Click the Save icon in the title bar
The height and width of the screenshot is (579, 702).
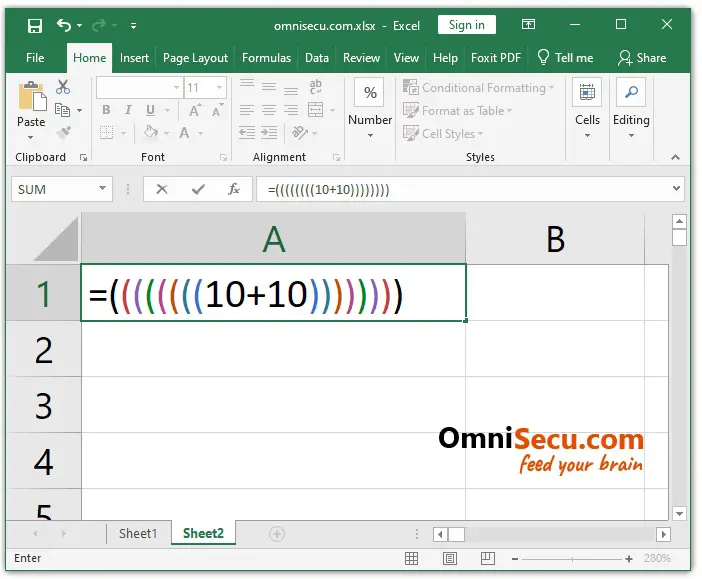tap(35, 26)
